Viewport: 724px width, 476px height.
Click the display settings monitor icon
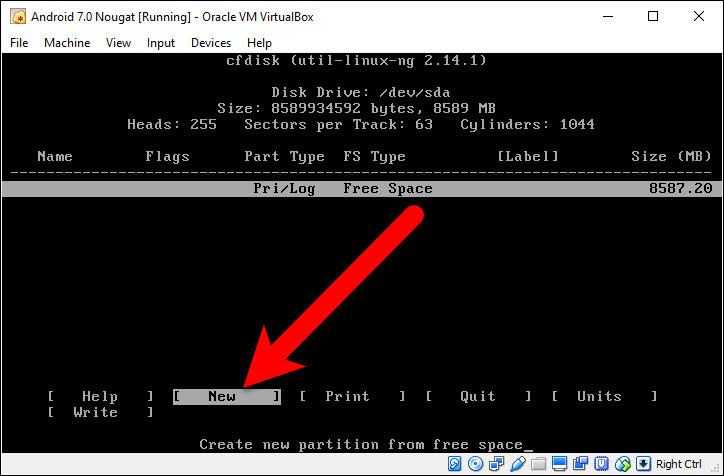(x=559, y=464)
